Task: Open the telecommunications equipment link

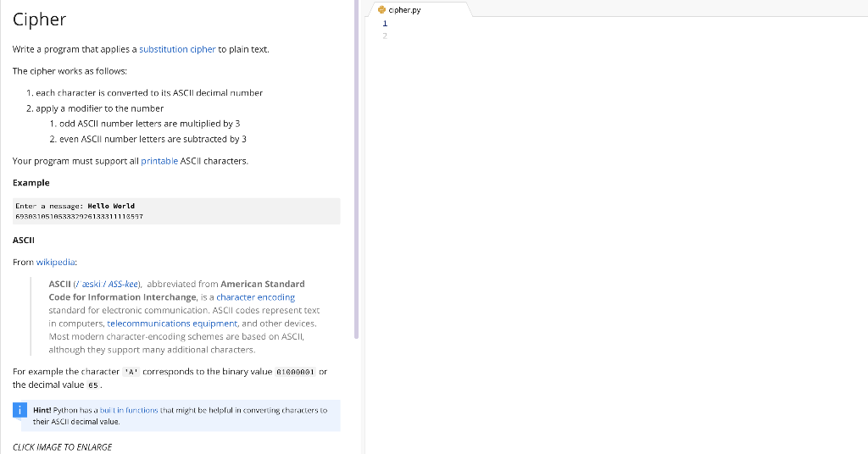Action: click(x=172, y=324)
